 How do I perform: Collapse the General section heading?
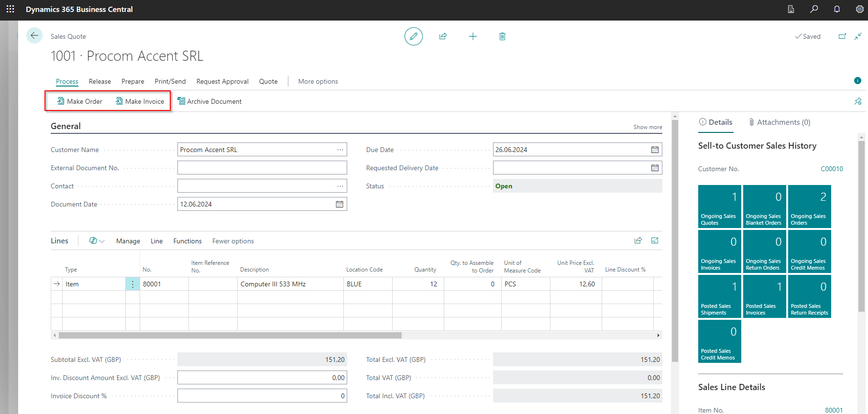66,126
